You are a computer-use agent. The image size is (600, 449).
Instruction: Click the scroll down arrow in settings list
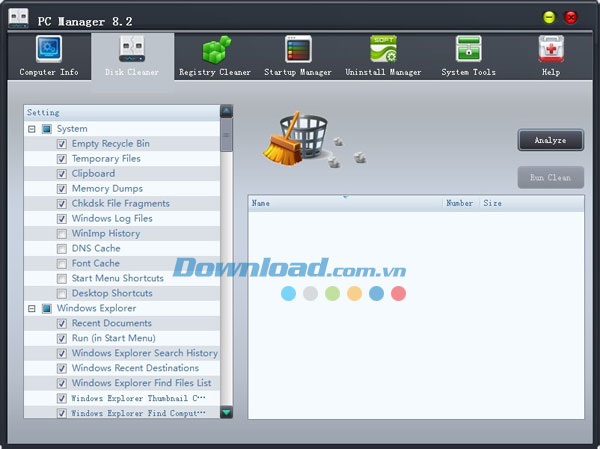point(226,411)
